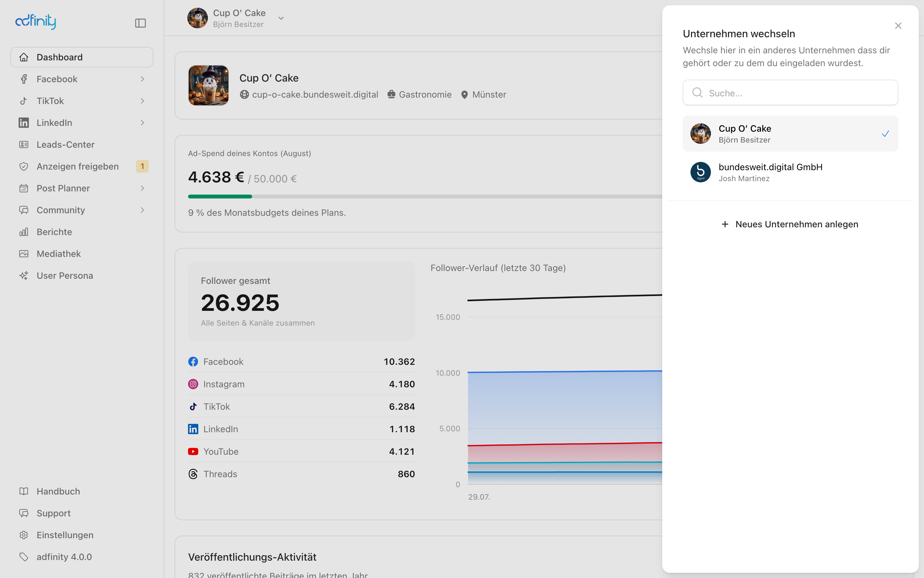Select bundesweit.digital GmbH company

pyautogui.click(x=790, y=172)
